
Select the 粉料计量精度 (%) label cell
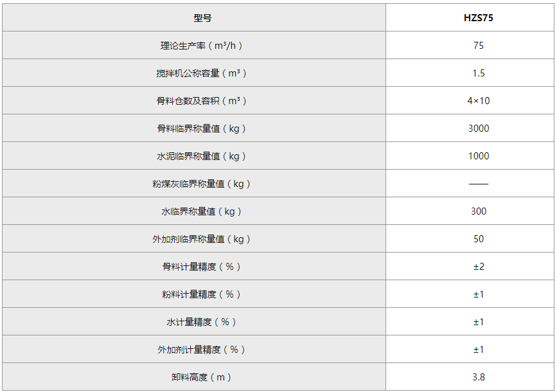point(202,294)
